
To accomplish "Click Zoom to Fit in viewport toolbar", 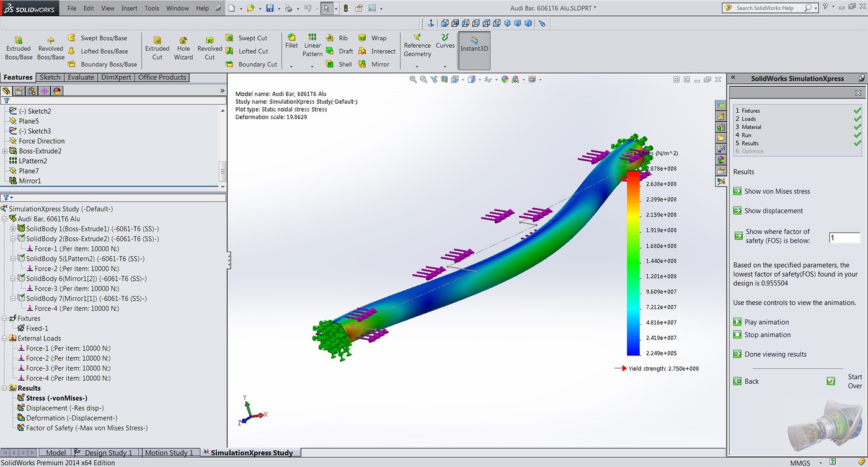I will coord(414,79).
